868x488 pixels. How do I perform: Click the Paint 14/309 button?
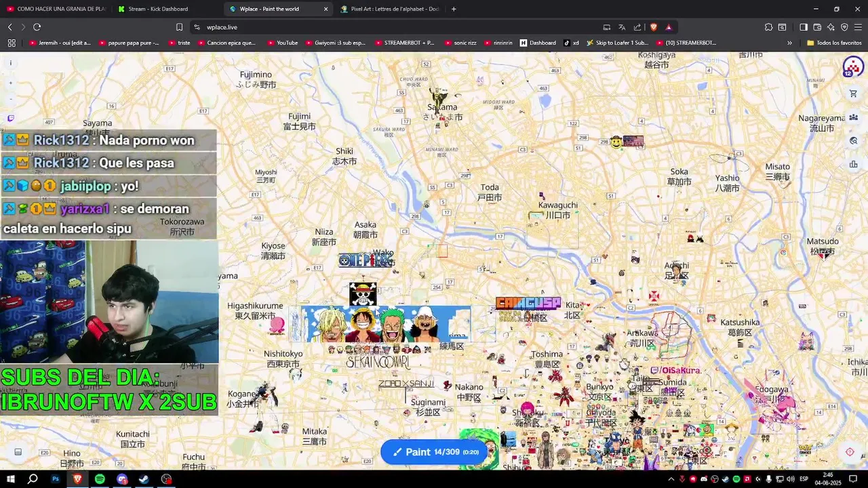click(x=434, y=452)
